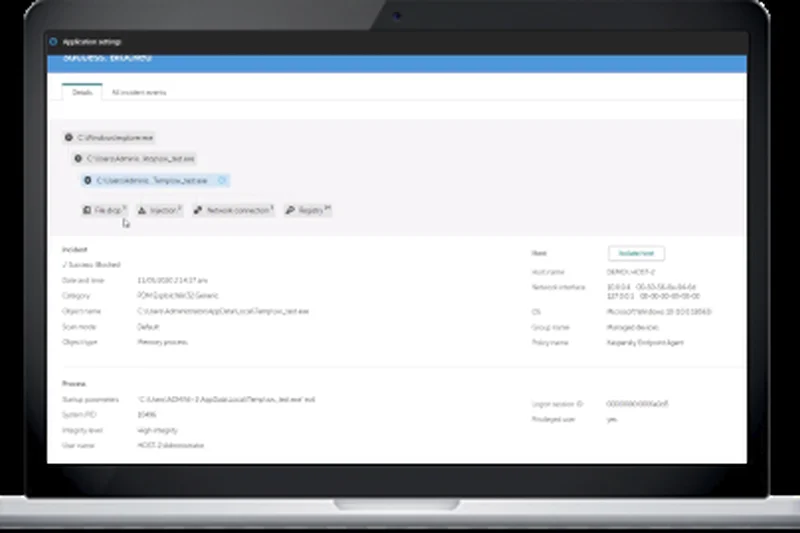Select the middle process node in the chain

click(x=135, y=159)
